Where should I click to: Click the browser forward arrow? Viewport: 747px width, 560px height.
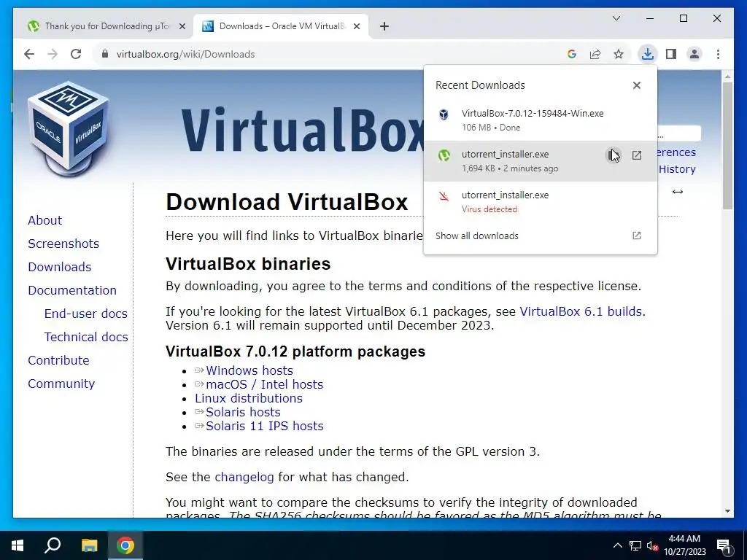53,54
